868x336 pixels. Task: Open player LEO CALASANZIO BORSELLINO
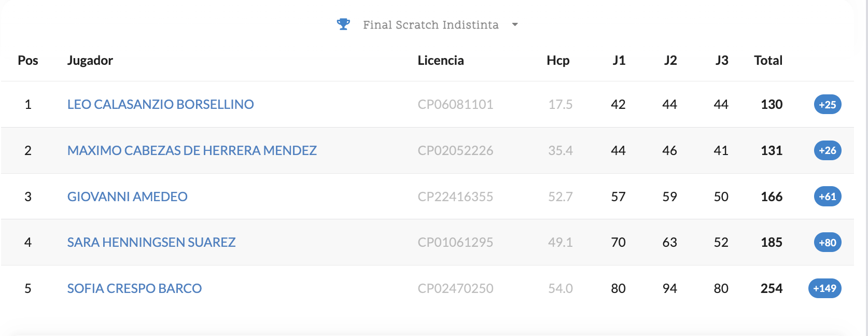[160, 104]
